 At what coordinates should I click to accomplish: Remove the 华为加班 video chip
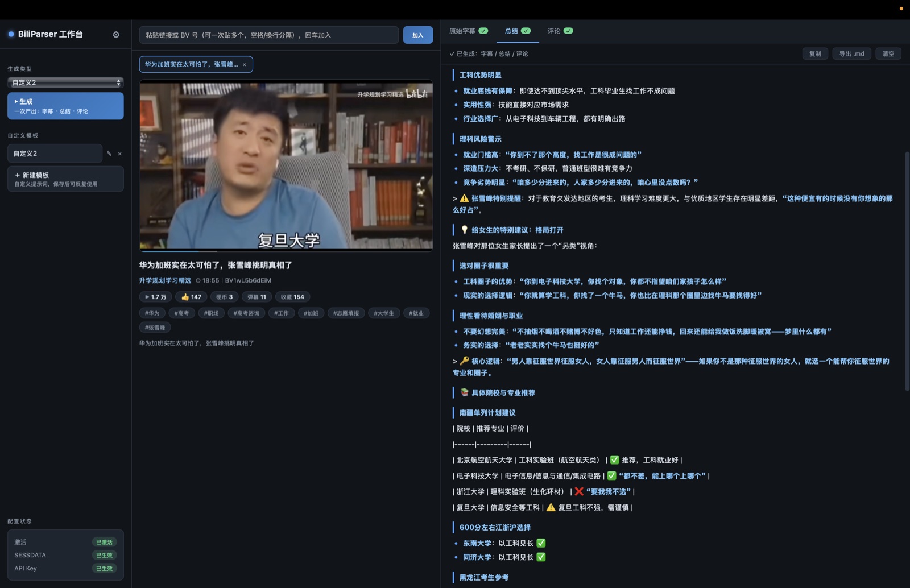[245, 65]
